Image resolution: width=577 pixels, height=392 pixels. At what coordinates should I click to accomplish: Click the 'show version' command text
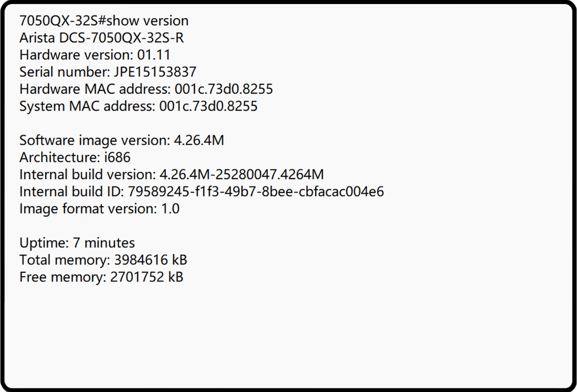(147, 21)
